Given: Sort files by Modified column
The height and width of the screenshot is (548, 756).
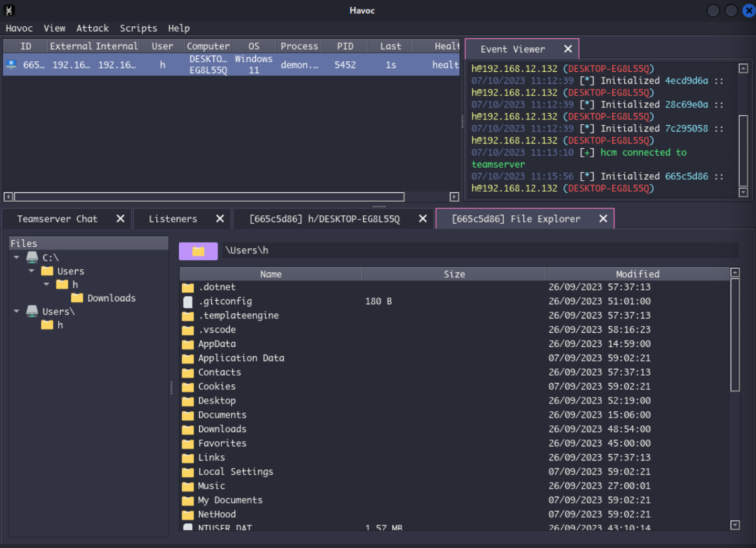Looking at the screenshot, I should pyautogui.click(x=638, y=274).
